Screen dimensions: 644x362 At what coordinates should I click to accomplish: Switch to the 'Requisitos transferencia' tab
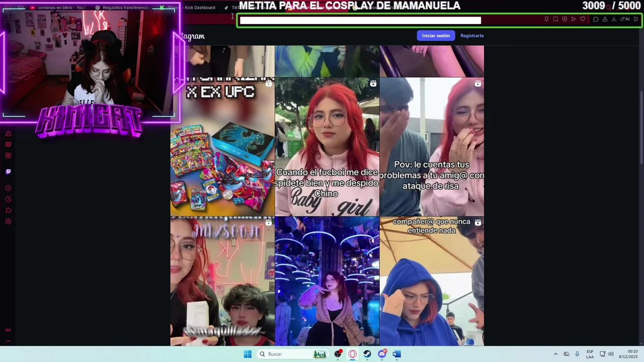pyautogui.click(x=122, y=8)
